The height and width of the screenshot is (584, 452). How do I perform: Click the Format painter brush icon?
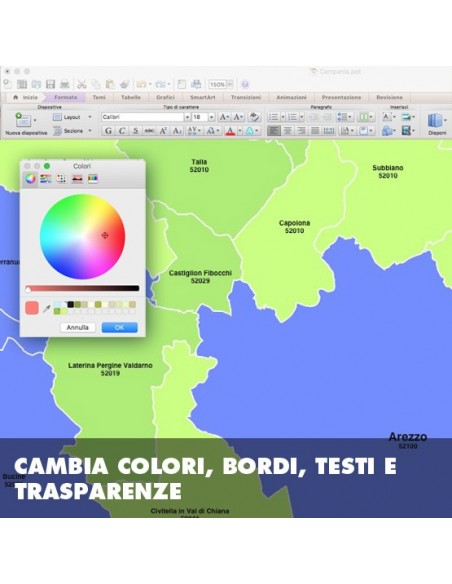[x=125, y=84]
